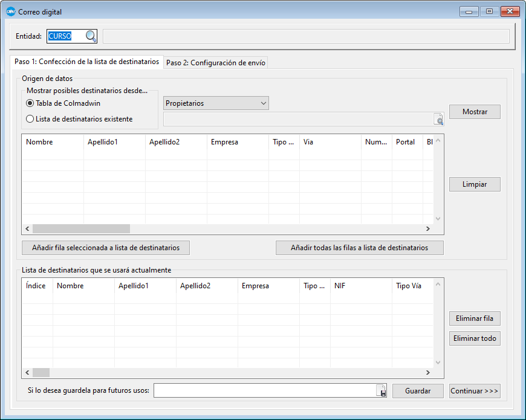This screenshot has width=526, height=420.
Task: Click the 'guardela para futuros usos' text field
Action: [264, 391]
